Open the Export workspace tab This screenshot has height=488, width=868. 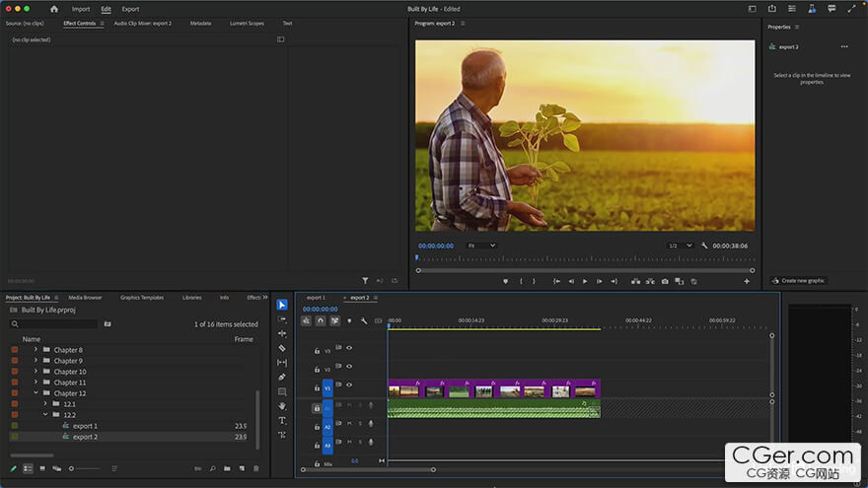[130, 9]
